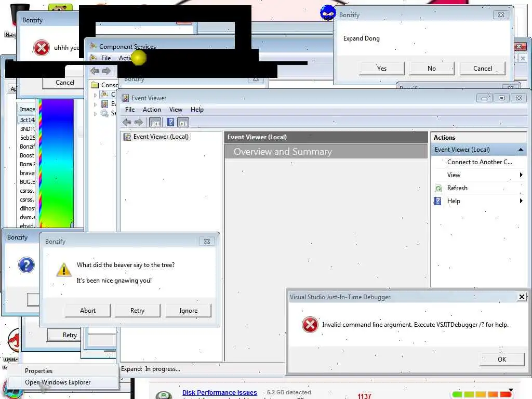Screen dimensions: 532x399
Task: Expand the third tree node in Component Services
Action: pyautogui.click(x=96, y=114)
